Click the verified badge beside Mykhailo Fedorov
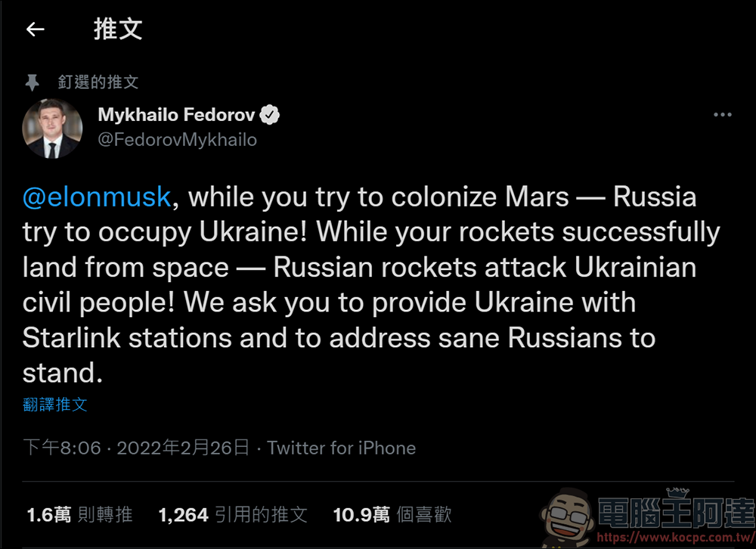This screenshot has height=549, width=756. pos(271,116)
